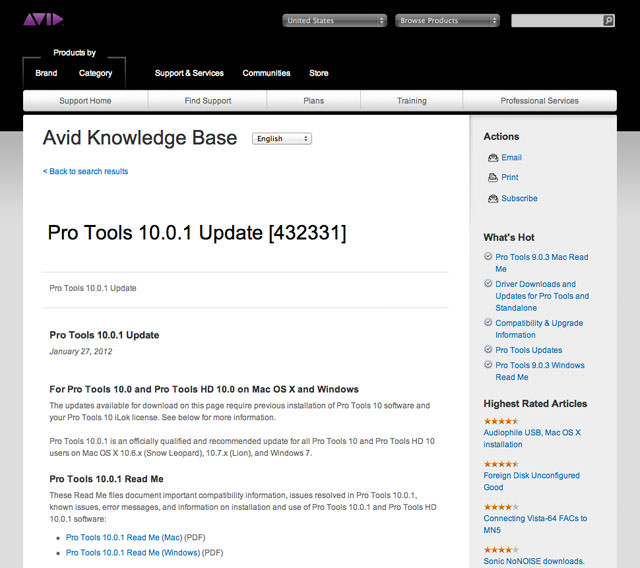The image size is (640, 568).
Task: Open the Communities menu
Action: click(266, 73)
